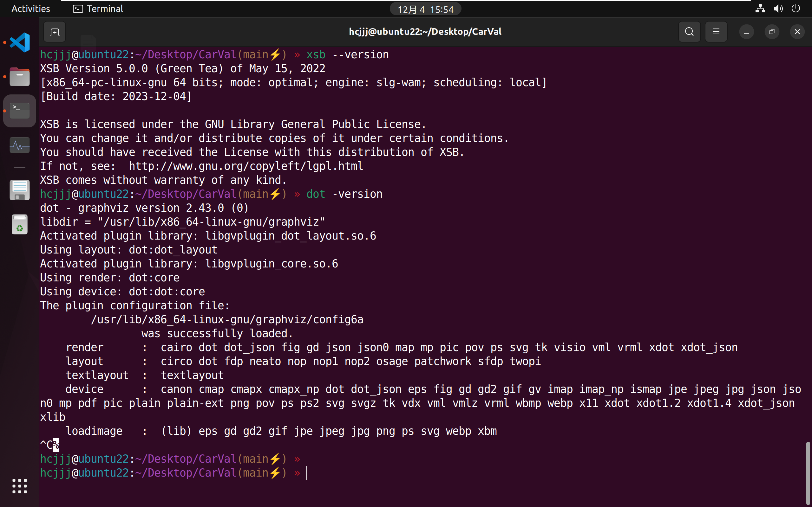Open the Terminal app menu in top bar

coord(98,9)
